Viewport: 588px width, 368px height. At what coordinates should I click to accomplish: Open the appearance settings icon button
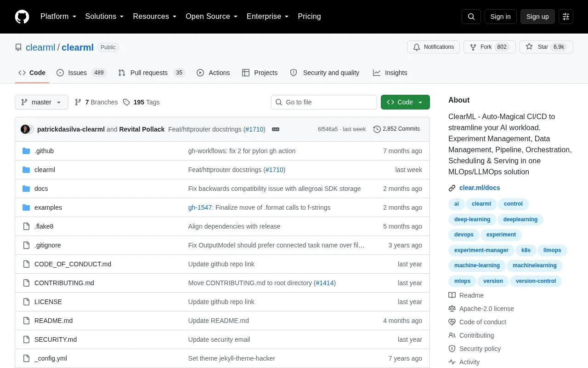pos(566,17)
